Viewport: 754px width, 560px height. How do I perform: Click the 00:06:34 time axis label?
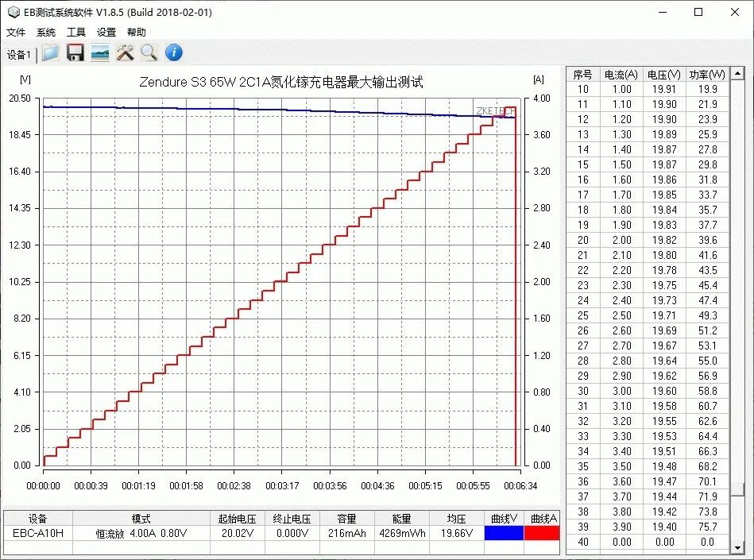[520, 486]
